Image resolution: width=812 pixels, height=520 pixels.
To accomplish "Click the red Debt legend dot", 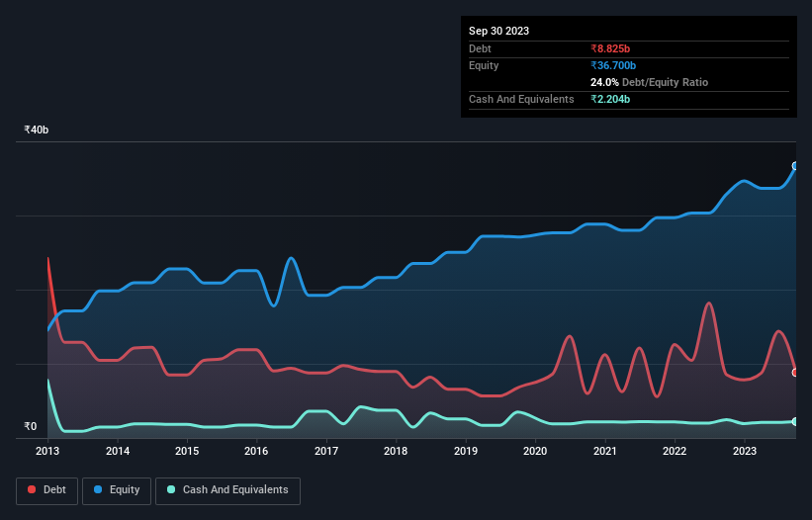I will pos(32,489).
